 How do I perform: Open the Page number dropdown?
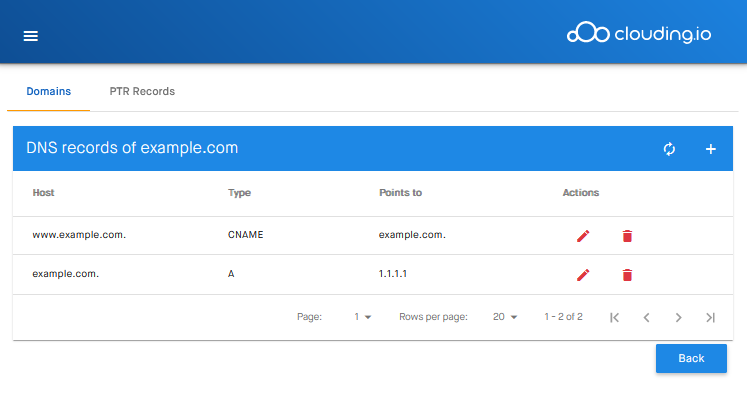coord(363,317)
